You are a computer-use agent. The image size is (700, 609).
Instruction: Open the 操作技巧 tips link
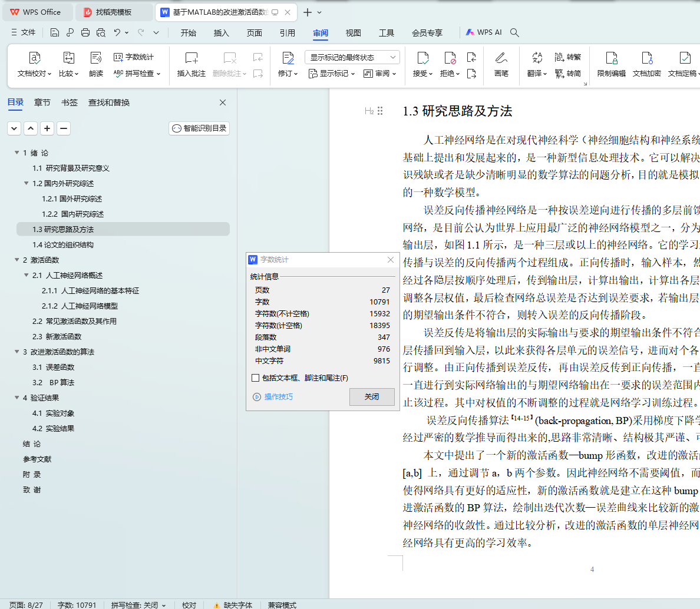pyautogui.click(x=273, y=396)
